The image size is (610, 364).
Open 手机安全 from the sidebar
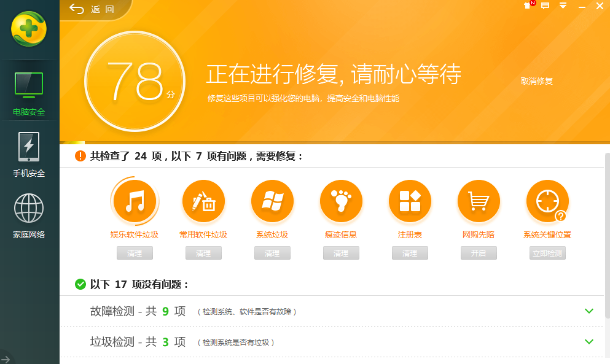point(29,155)
